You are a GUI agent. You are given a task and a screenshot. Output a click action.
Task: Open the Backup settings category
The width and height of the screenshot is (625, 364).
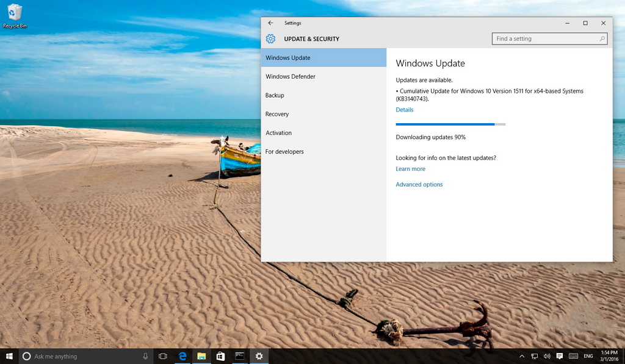point(323,95)
